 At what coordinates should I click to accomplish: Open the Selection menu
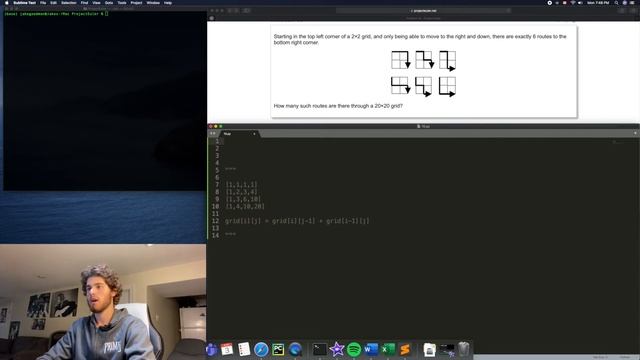[69, 3]
